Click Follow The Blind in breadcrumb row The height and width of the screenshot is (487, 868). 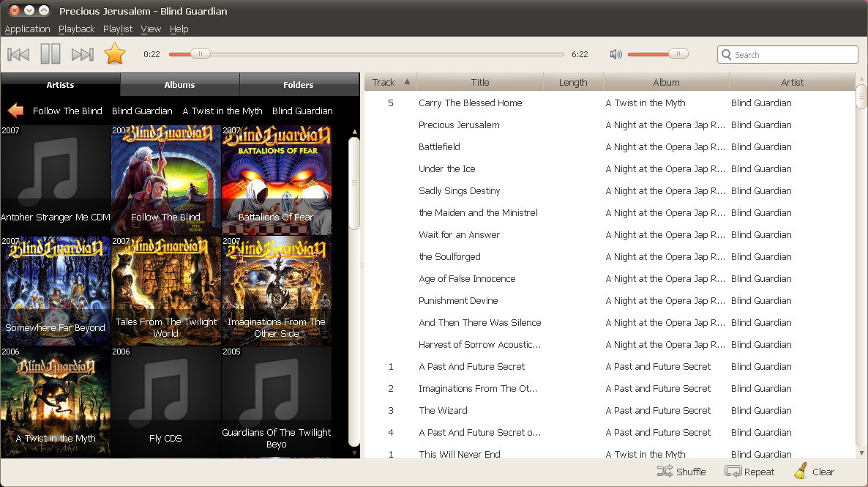click(67, 111)
